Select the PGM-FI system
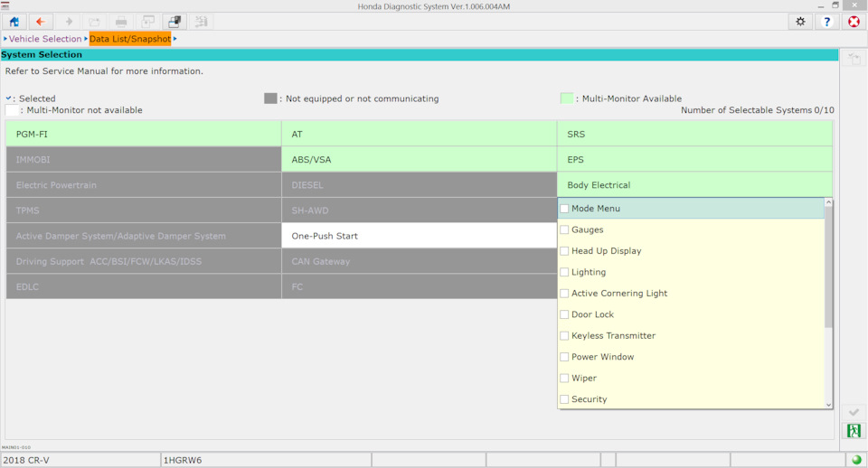 click(x=144, y=134)
